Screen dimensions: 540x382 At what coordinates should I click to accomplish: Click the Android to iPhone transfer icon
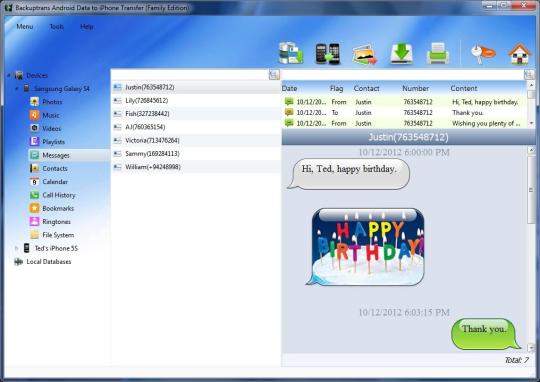tap(328, 53)
